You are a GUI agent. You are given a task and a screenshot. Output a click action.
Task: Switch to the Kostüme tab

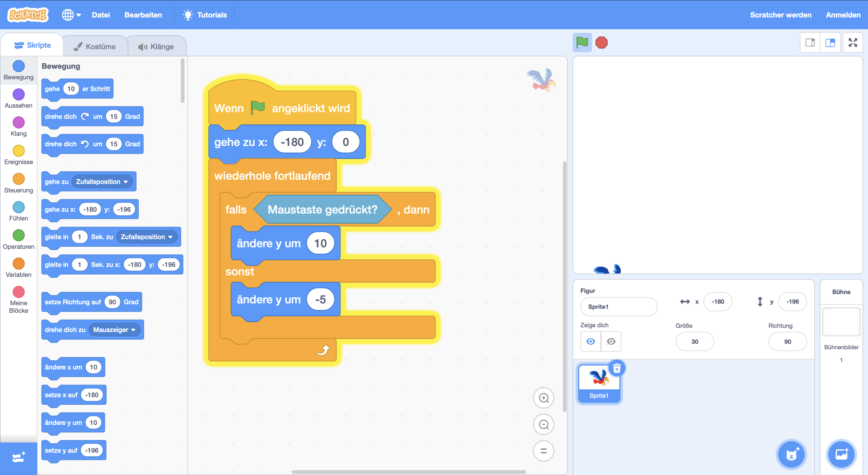pyautogui.click(x=95, y=46)
